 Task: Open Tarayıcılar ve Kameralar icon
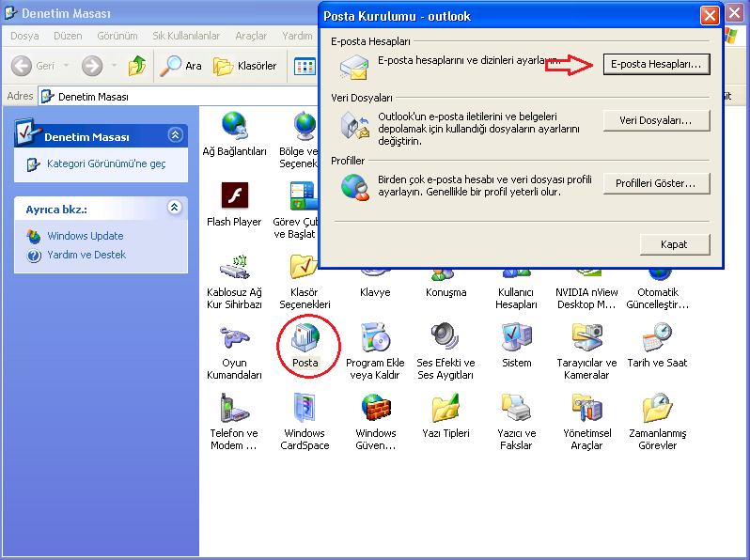click(586, 351)
